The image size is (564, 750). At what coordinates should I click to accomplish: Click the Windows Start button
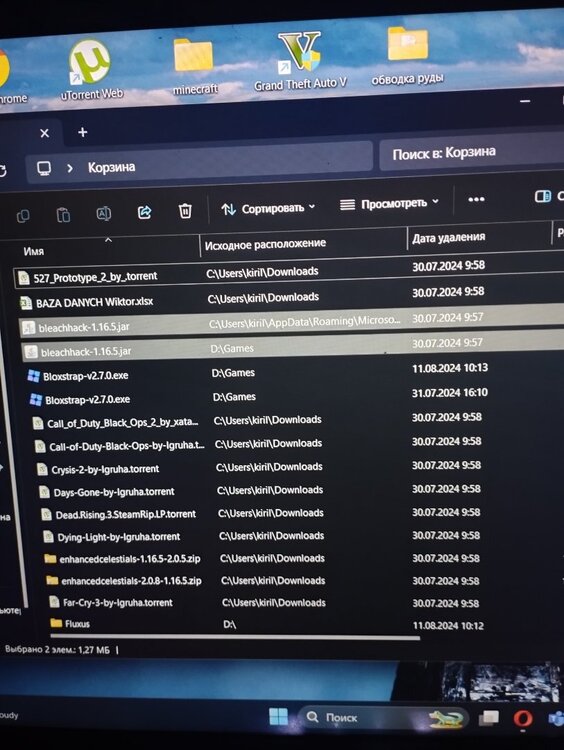278,717
